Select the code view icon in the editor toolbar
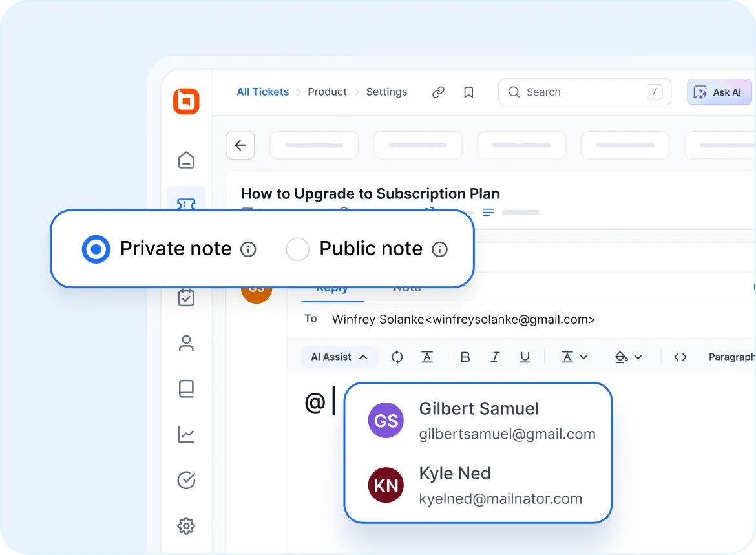756x555 pixels. 680,357
